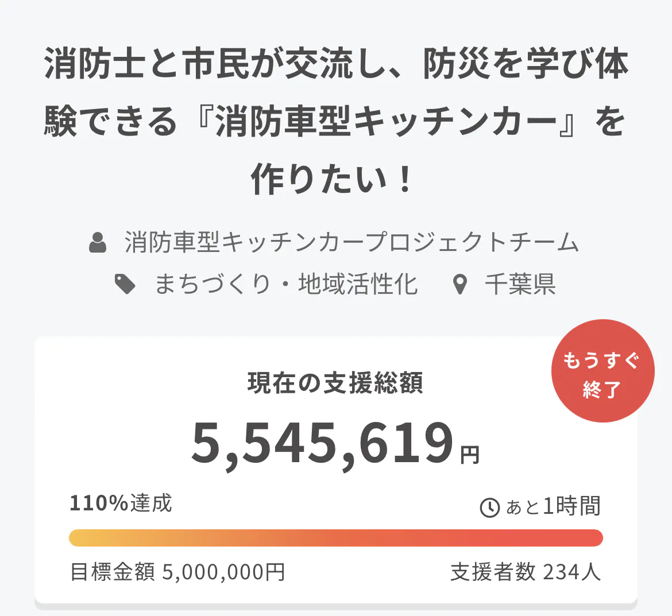
Task: Click the 5,545,619 total amount
Action: (x=323, y=443)
